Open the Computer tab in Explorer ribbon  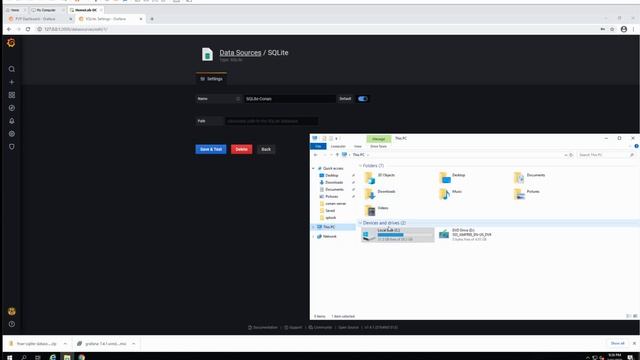[338, 146]
